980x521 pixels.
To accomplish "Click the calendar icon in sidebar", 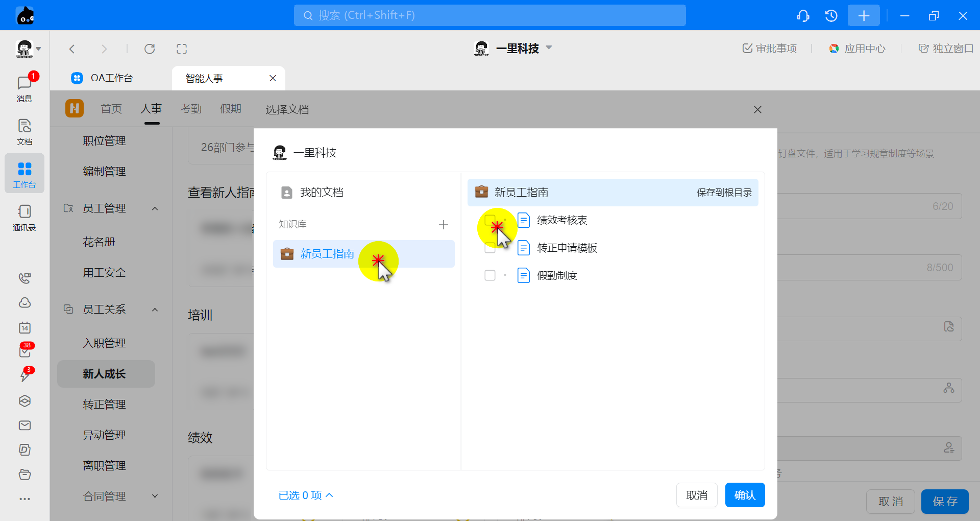I will pos(24,327).
